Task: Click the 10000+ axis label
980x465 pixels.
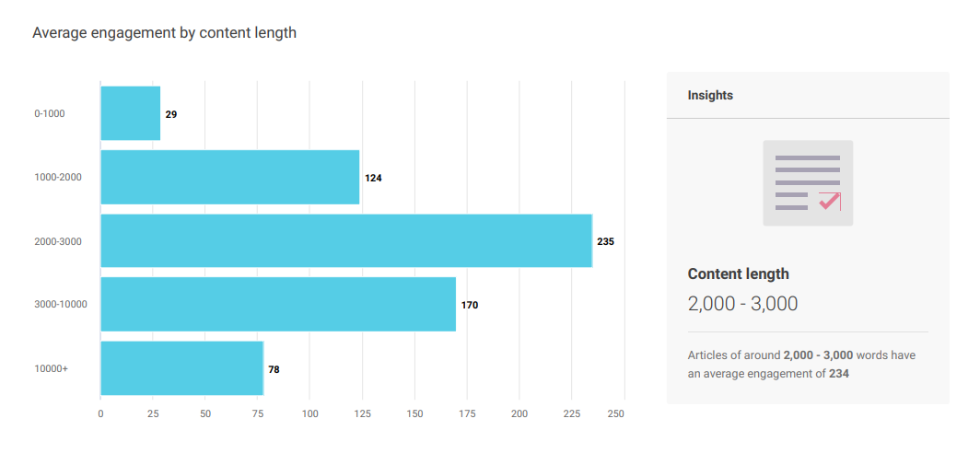Action: point(52,368)
